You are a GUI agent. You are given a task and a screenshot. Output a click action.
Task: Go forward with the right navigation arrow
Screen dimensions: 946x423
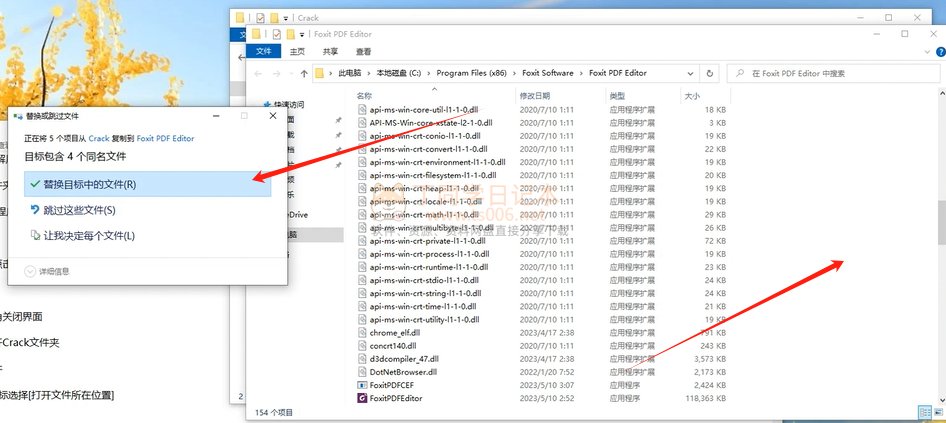pos(276,74)
